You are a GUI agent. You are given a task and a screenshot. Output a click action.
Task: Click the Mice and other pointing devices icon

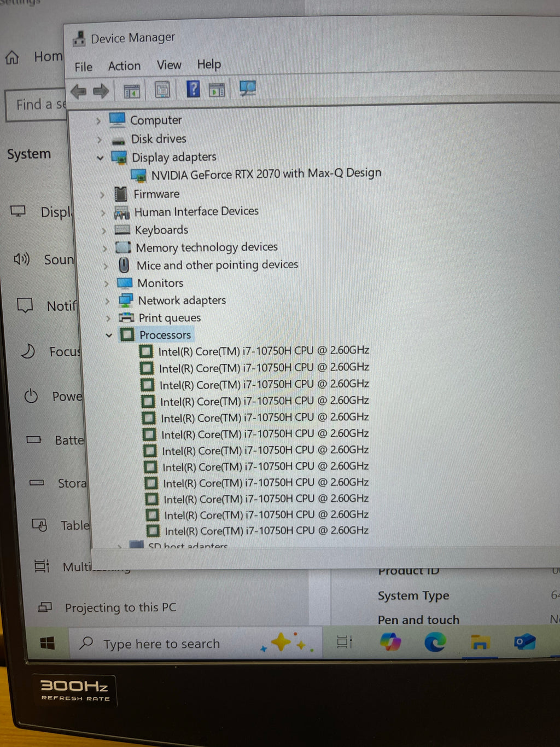click(124, 265)
